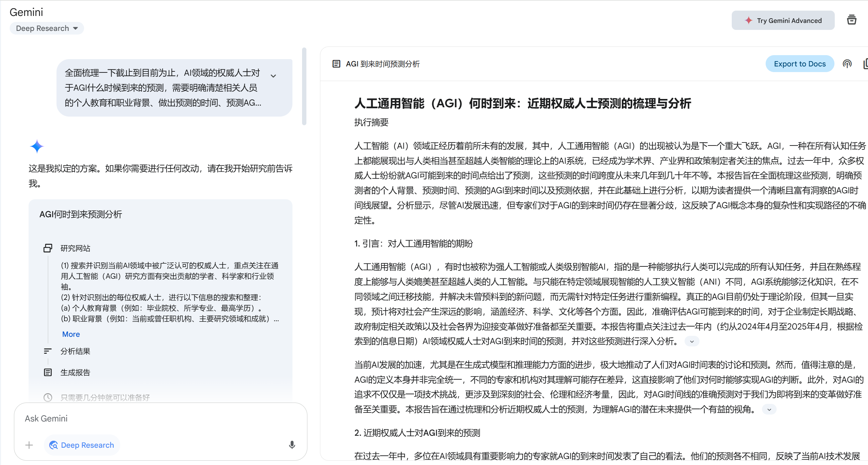Click the 研究网站 browser icon in the plan
The height and width of the screenshot is (465, 868).
point(48,248)
